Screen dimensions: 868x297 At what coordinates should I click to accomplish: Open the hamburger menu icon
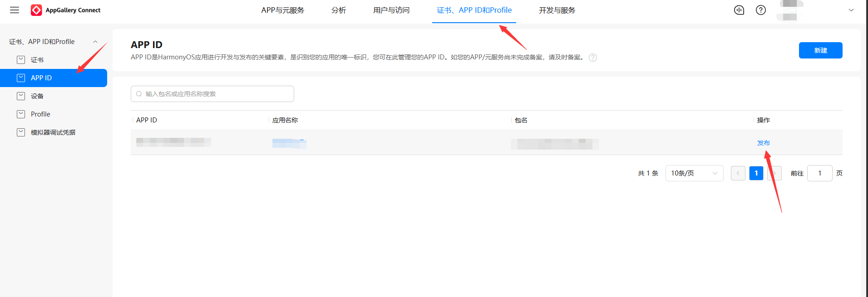pyautogui.click(x=15, y=10)
